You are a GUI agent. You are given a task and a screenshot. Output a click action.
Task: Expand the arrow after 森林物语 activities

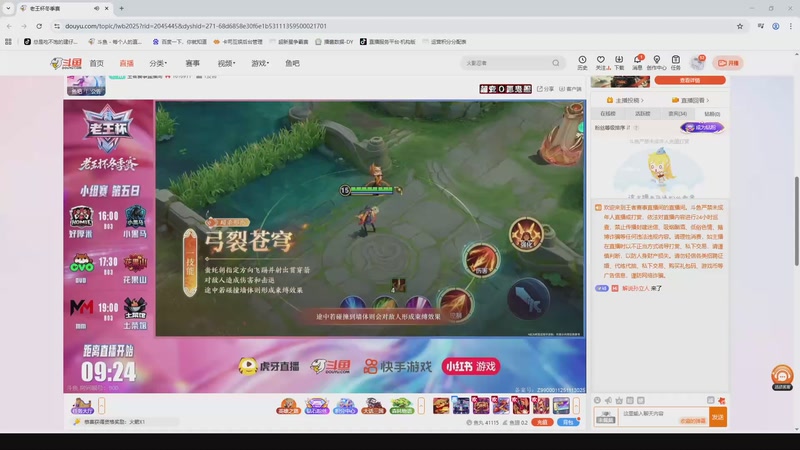pyautogui.click(x=421, y=406)
